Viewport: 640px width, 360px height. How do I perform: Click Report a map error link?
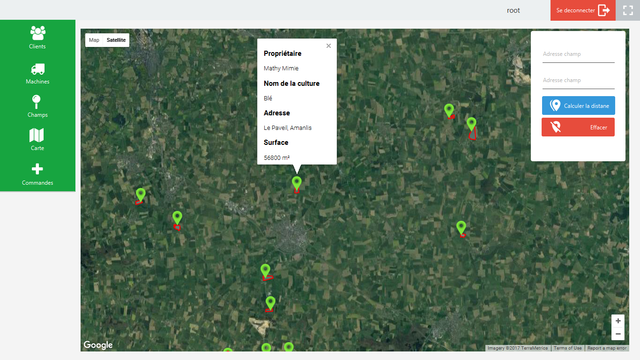[607, 348]
